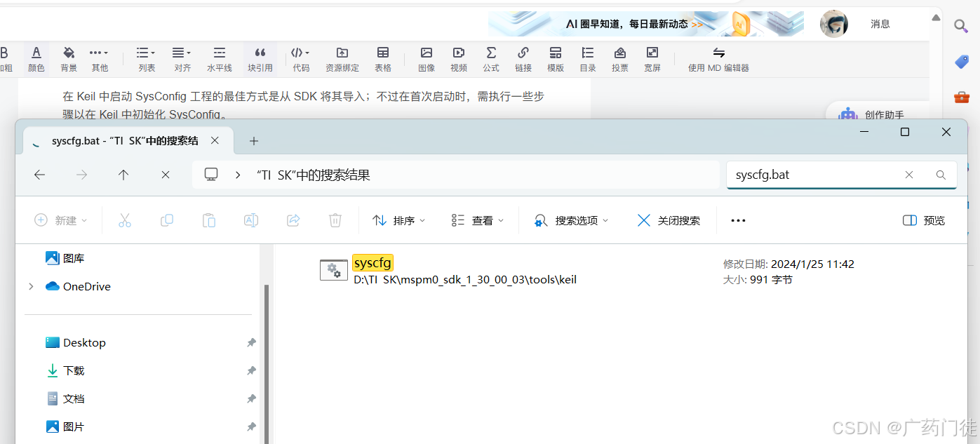980x444 pixels.
Task: Open the background (背景) fill tool
Action: point(69,59)
